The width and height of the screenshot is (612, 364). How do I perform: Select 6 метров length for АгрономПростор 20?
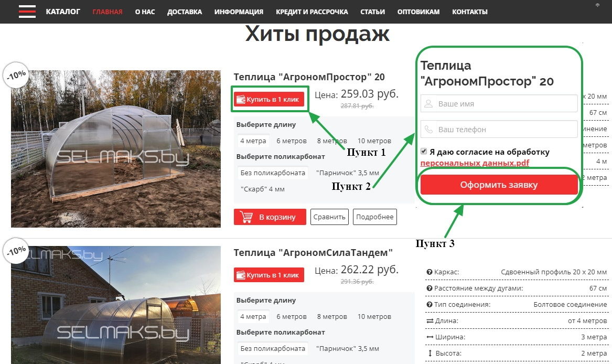292,141
